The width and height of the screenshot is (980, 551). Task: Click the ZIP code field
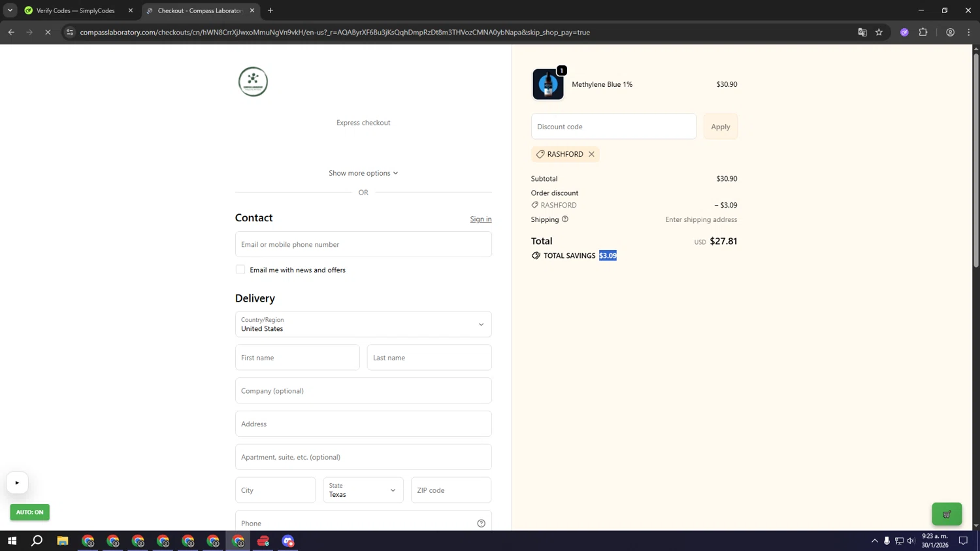click(x=451, y=490)
